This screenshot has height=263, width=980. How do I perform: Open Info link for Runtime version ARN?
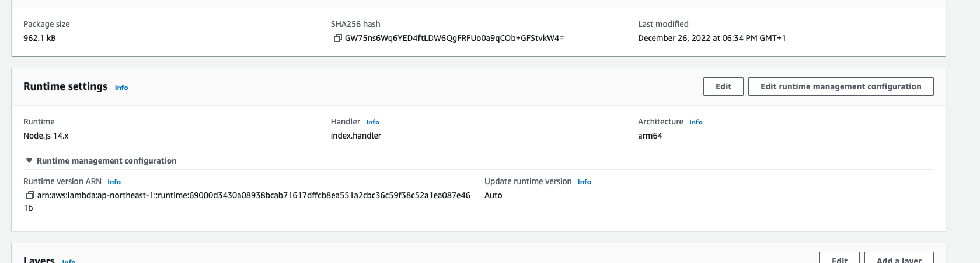(x=114, y=182)
